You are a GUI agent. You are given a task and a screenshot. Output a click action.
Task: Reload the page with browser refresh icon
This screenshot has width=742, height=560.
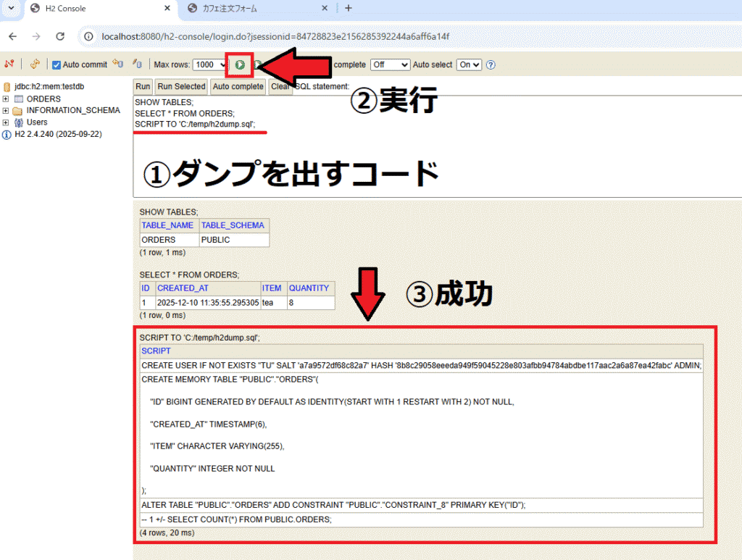pyautogui.click(x=60, y=36)
